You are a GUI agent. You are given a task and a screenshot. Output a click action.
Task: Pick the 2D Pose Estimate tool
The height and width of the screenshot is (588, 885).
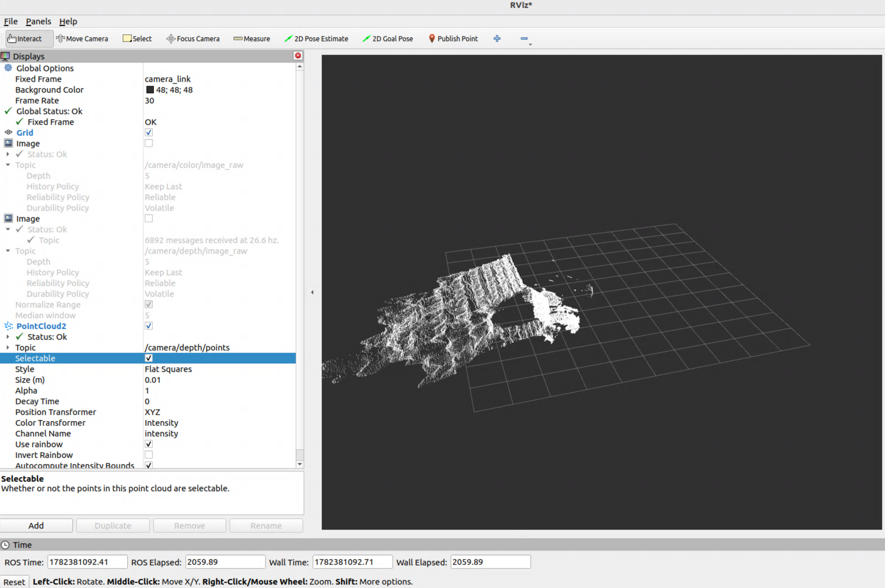coord(316,39)
